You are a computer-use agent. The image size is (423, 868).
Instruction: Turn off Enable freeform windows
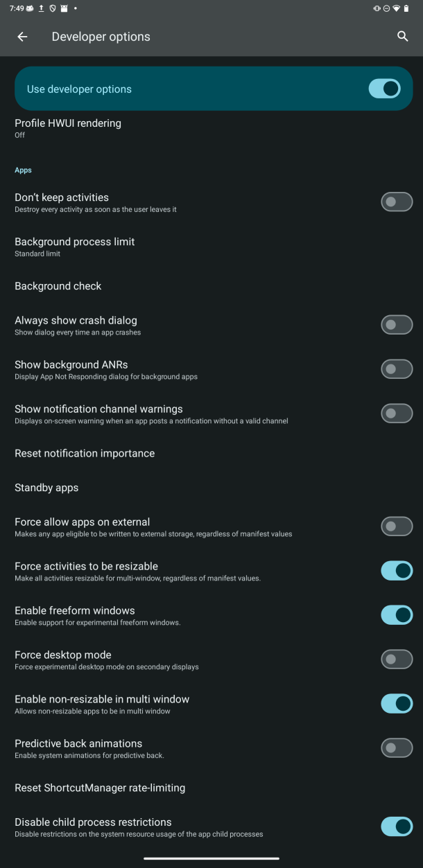pyautogui.click(x=397, y=615)
